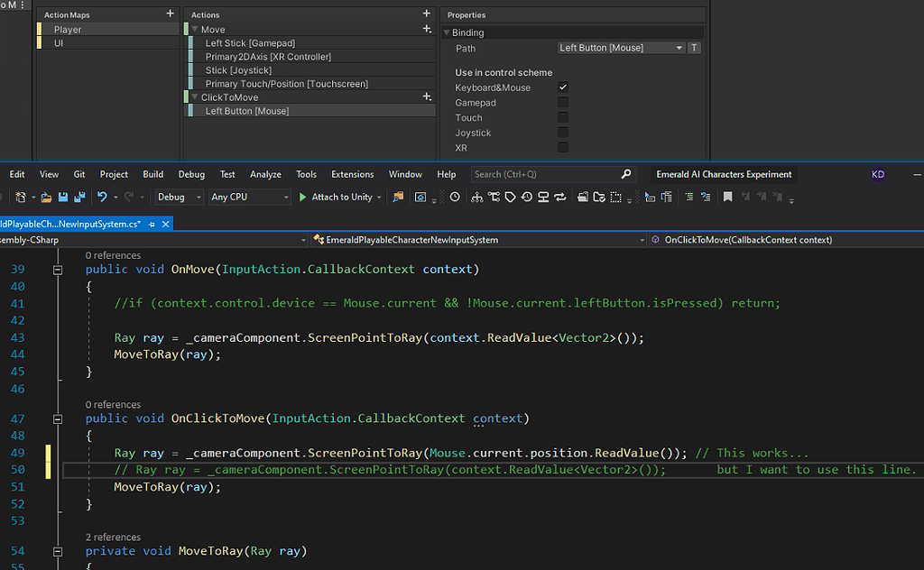Open the Git menu

pyautogui.click(x=79, y=174)
